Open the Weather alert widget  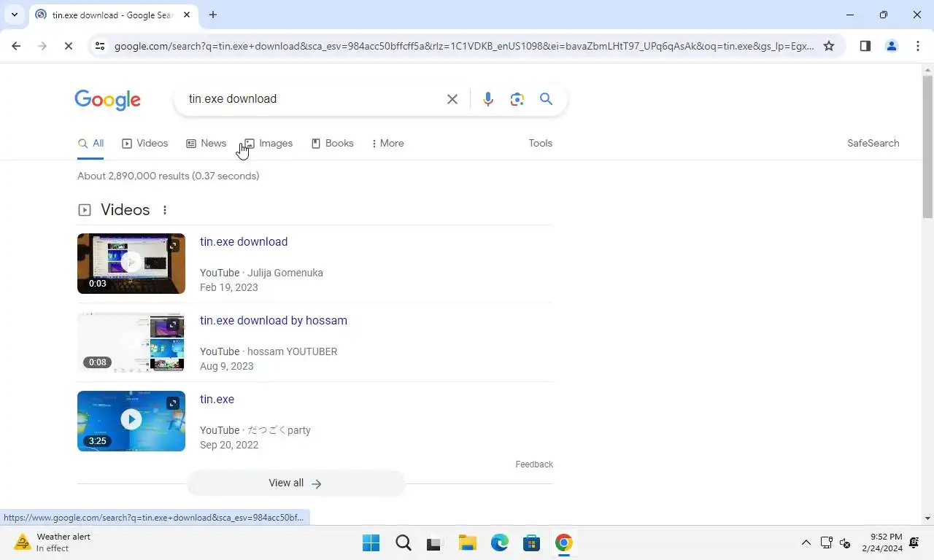click(x=53, y=542)
